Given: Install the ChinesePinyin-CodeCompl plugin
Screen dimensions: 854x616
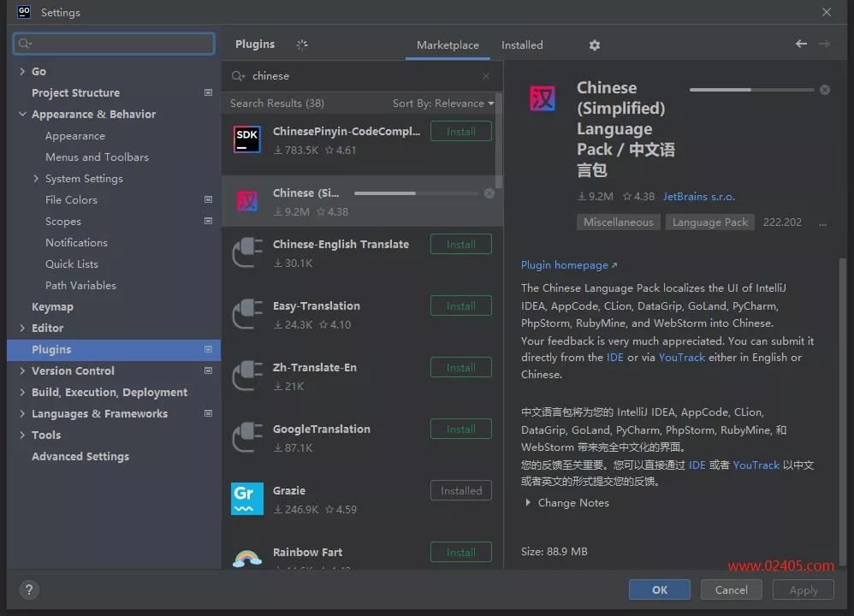Looking at the screenshot, I should point(460,131).
